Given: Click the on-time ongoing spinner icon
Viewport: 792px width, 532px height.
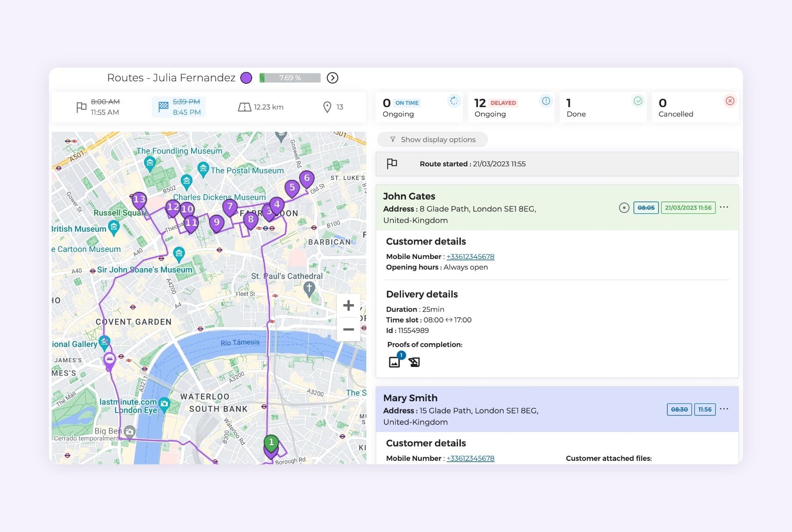Looking at the screenshot, I should [453, 101].
